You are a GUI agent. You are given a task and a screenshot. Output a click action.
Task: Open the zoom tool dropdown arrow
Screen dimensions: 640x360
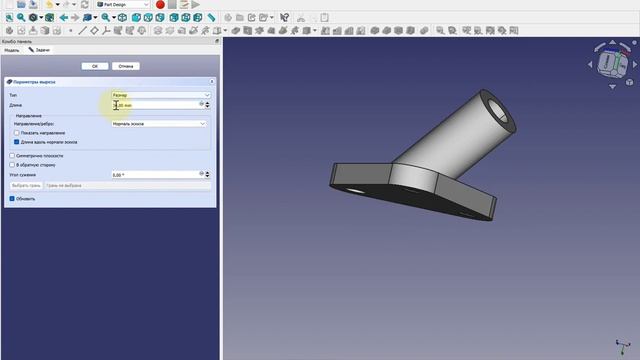[x=114, y=18]
